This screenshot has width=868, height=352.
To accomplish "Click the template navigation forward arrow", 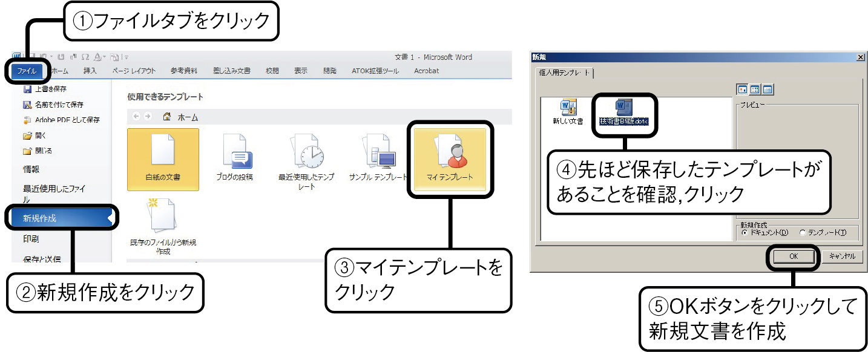I will pos(147,117).
